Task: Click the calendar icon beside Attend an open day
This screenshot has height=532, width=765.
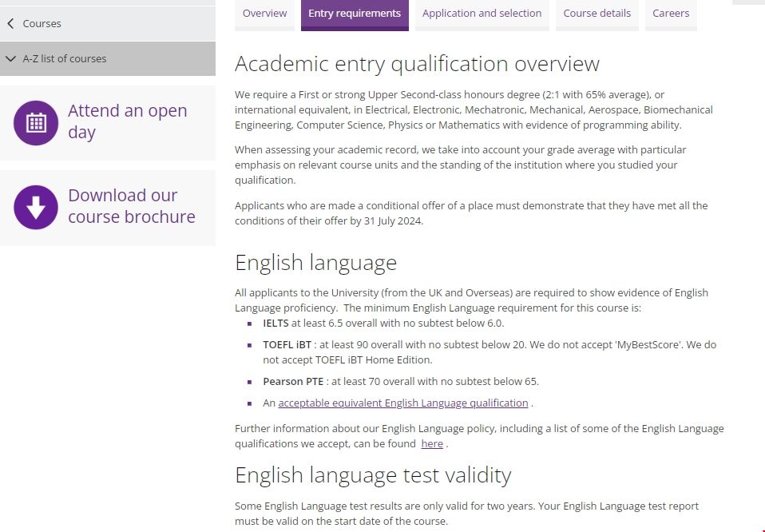Action: 35,121
